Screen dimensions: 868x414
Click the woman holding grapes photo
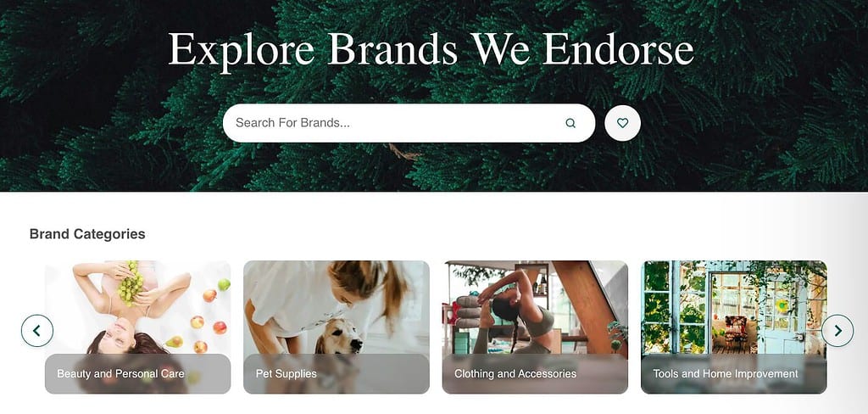pos(138,308)
